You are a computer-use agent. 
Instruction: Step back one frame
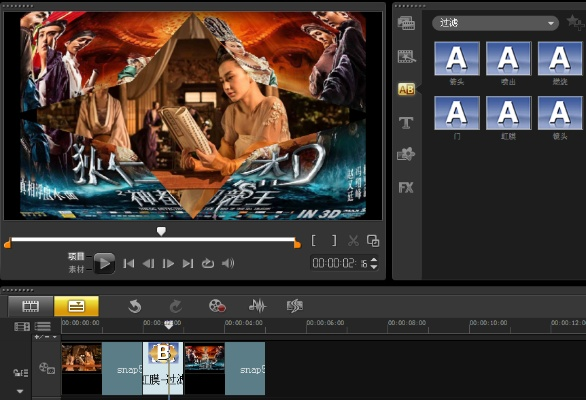tap(148, 264)
